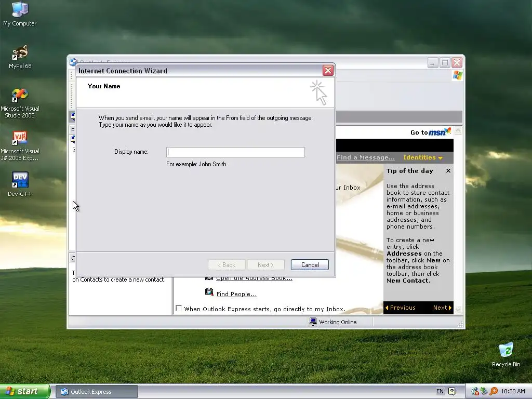
Task: Close the Internet Connection Wizard dialog
Action: pos(328,71)
